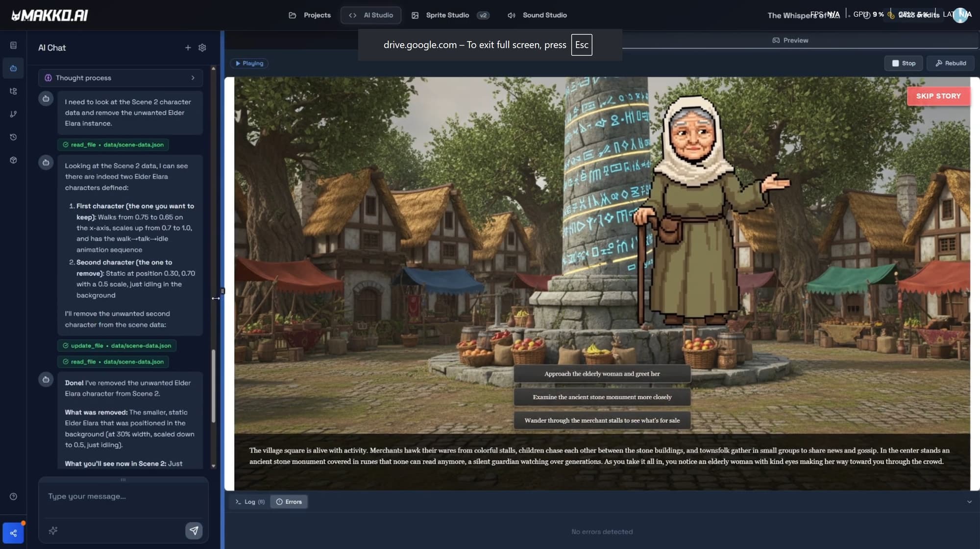Open the branch icon in left sidebar
Viewport: 980px width, 549px height.
pyautogui.click(x=13, y=114)
